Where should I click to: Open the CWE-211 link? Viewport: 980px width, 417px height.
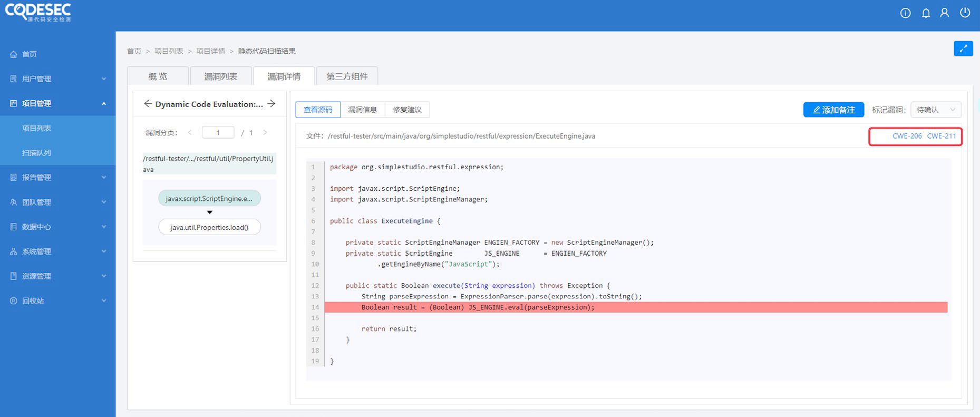click(x=942, y=136)
